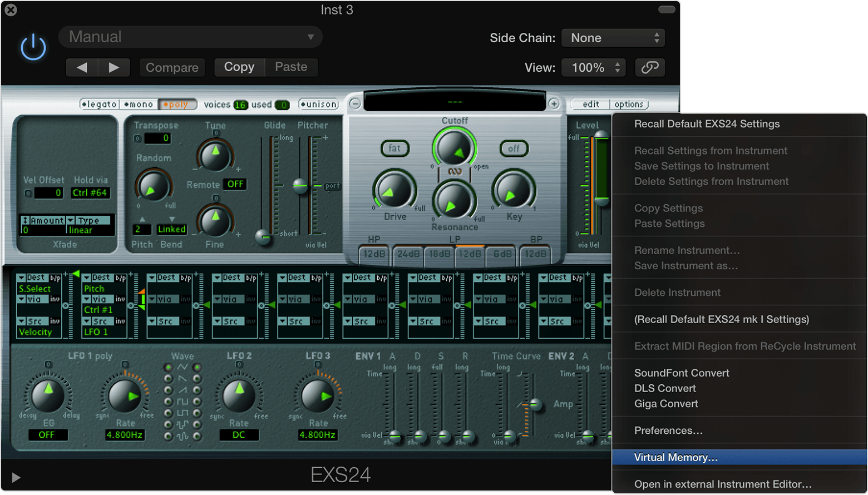Go to previous setting arrow
868x495 pixels.
[82, 67]
